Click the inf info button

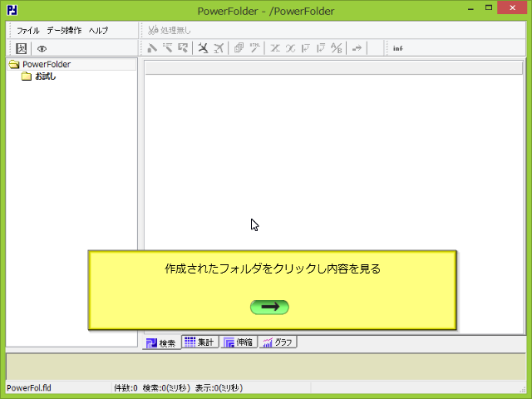(398, 48)
